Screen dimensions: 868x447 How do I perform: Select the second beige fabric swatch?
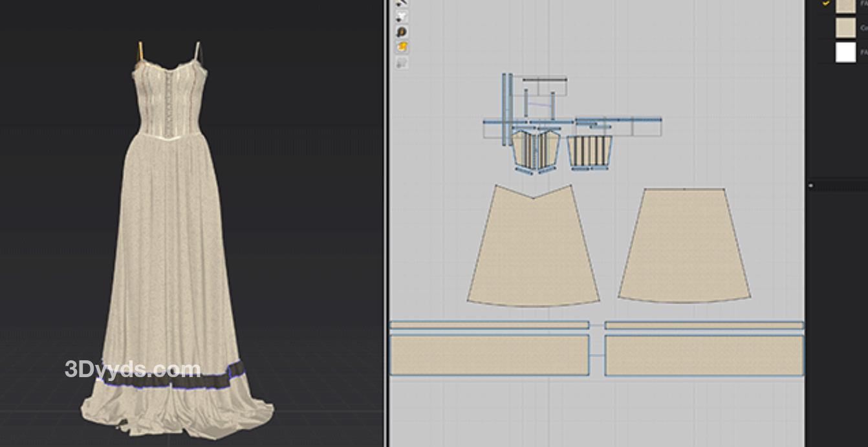[x=845, y=28]
